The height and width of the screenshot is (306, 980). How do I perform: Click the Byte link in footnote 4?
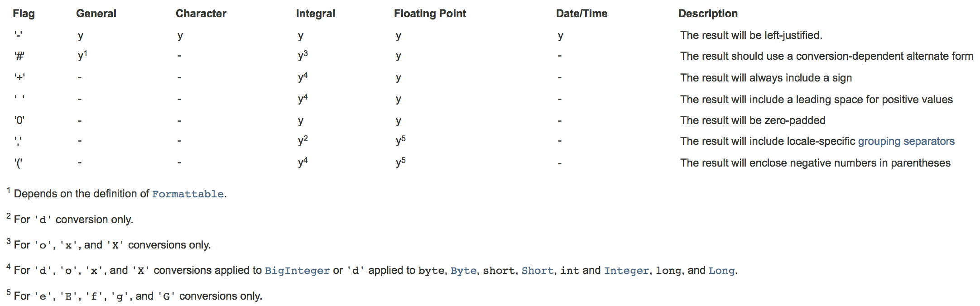tap(463, 270)
